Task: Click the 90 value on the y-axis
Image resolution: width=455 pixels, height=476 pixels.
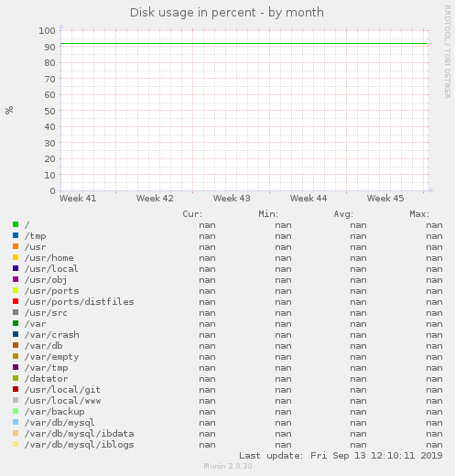Action: [x=49, y=47]
